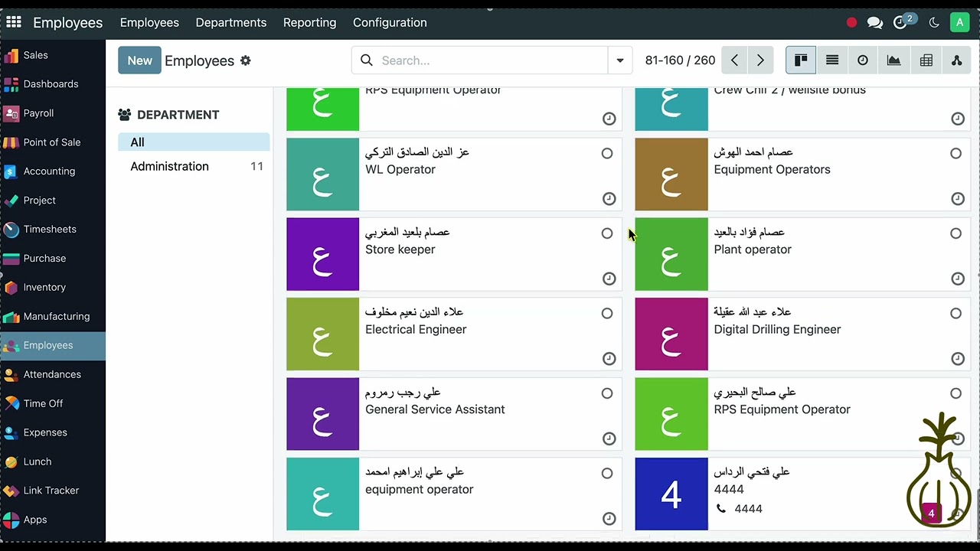Select All departments filter
Viewport: 980px width, 551px height.
point(194,142)
